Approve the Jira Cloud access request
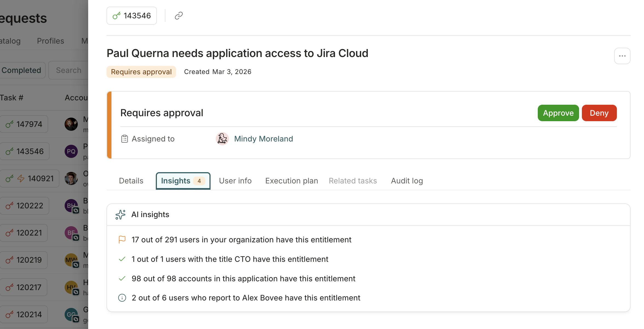 [558, 113]
